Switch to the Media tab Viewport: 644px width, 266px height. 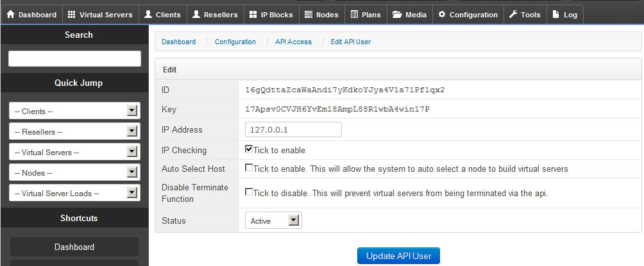[409, 15]
